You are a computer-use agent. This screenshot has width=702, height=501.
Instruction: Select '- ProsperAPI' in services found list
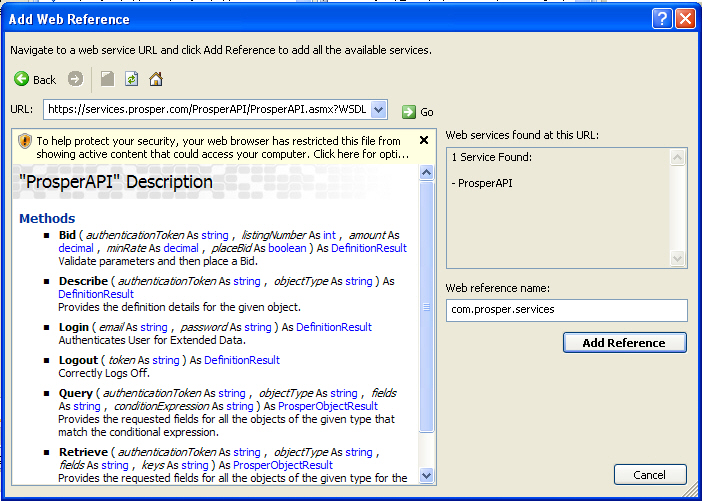482,183
